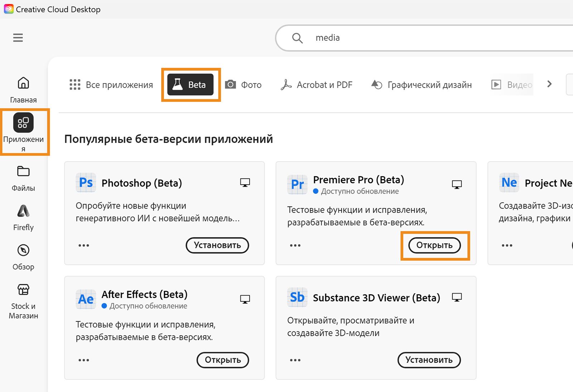Open Premiere Pro (Beta) with Открыть

[x=434, y=245]
